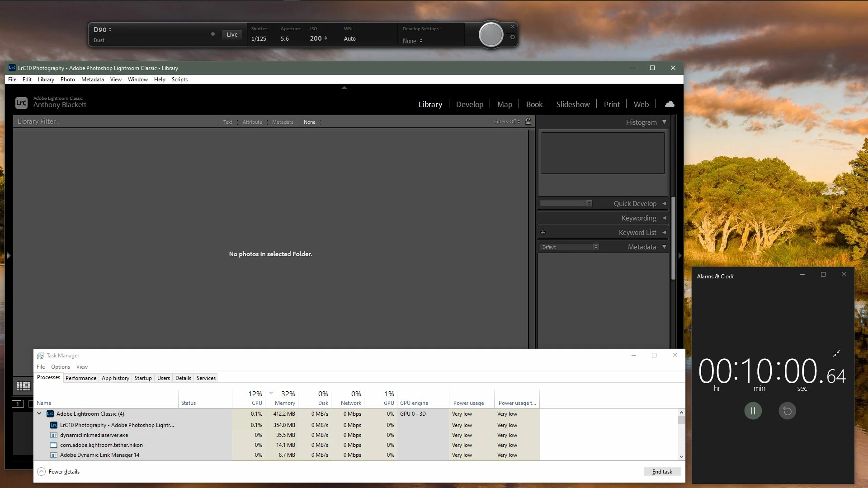Image resolution: width=868 pixels, height=488 pixels.
Task: Reset the stopwatch in Alarms & Clock
Action: click(787, 411)
